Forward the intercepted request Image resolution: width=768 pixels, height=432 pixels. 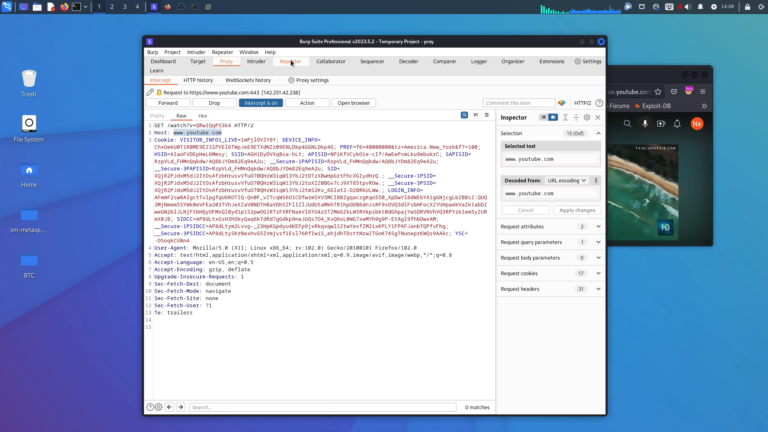point(168,103)
